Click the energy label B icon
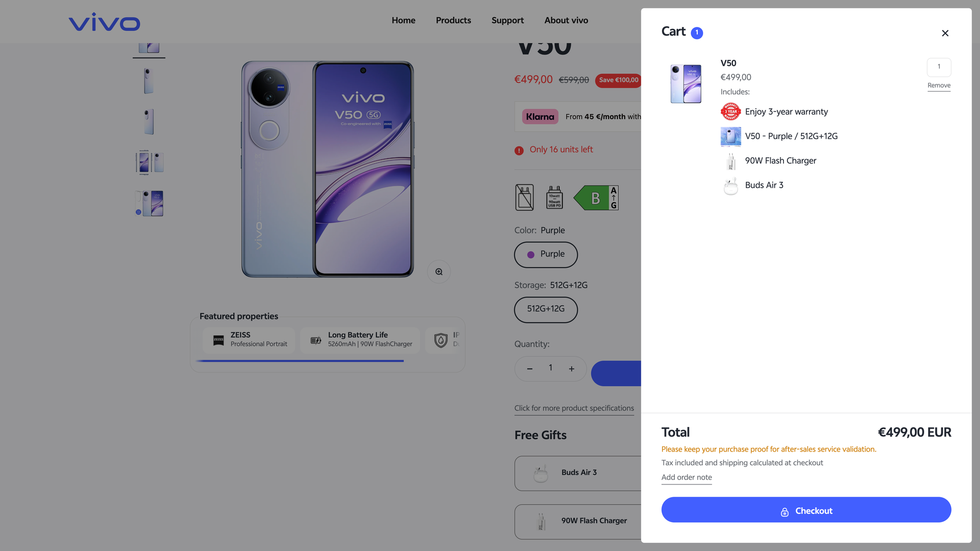The width and height of the screenshot is (980, 551). (596, 198)
